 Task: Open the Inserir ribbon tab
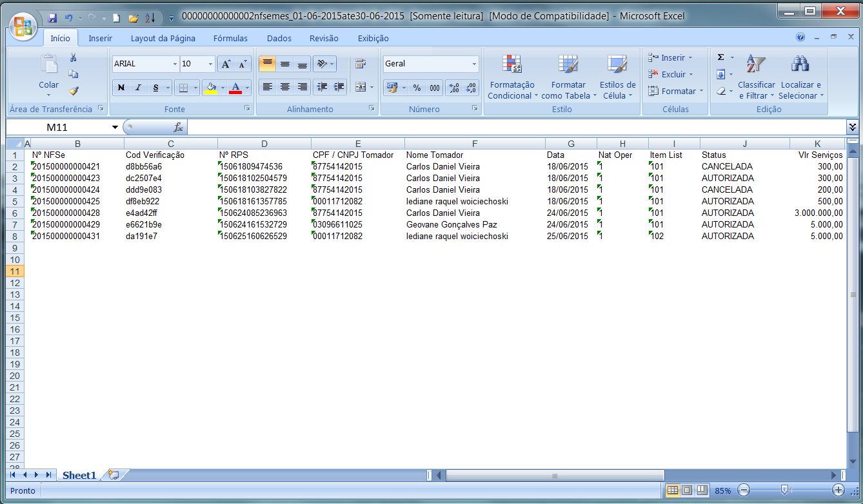pos(100,39)
